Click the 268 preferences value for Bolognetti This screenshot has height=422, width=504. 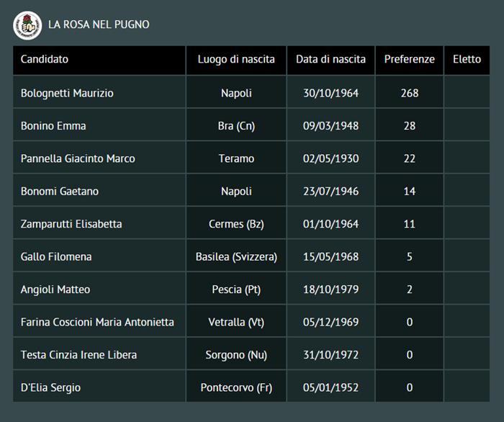coord(409,93)
